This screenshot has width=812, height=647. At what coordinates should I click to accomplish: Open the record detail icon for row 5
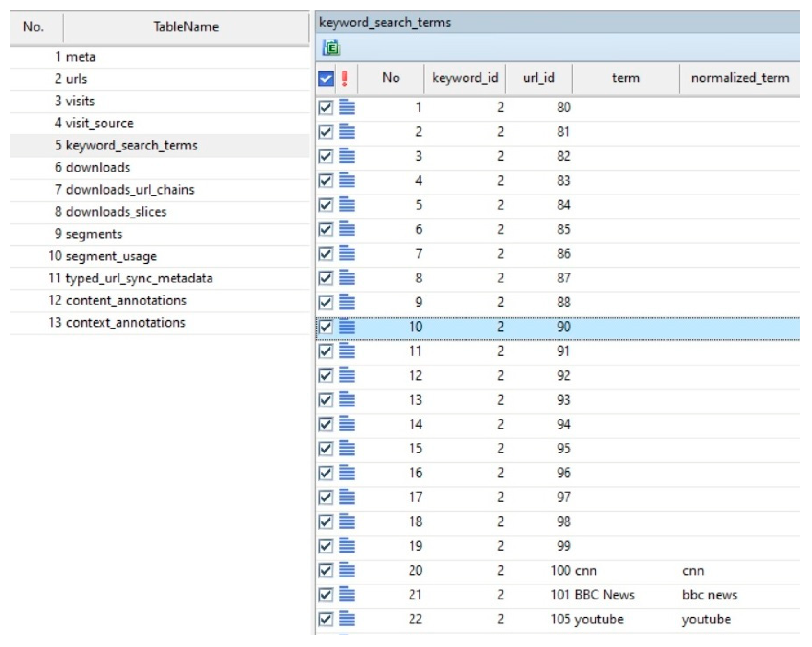point(346,205)
